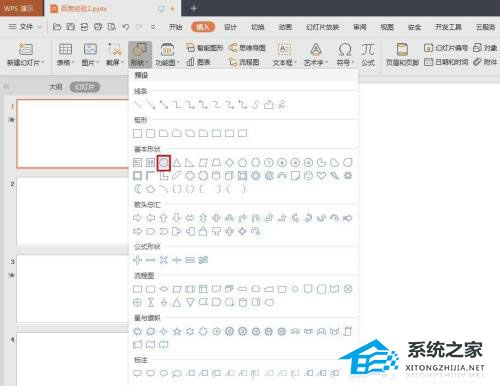Select the left-right arrow shape
The image size is (500, 386).
pyautogui.click(x=190, y=218)
